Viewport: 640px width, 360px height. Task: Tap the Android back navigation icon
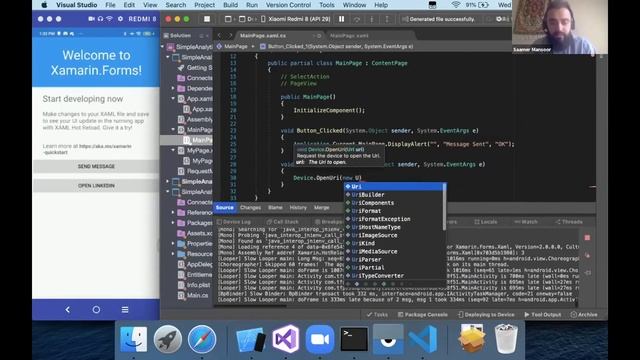point(68,310)
